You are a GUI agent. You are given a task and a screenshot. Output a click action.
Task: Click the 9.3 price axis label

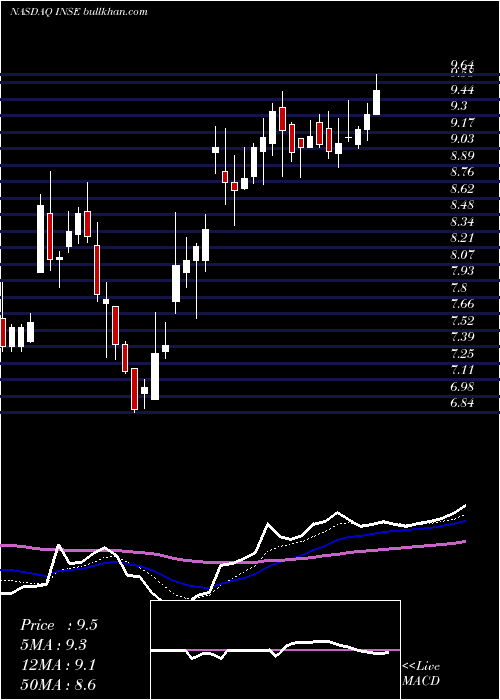[x=459, y=106]
